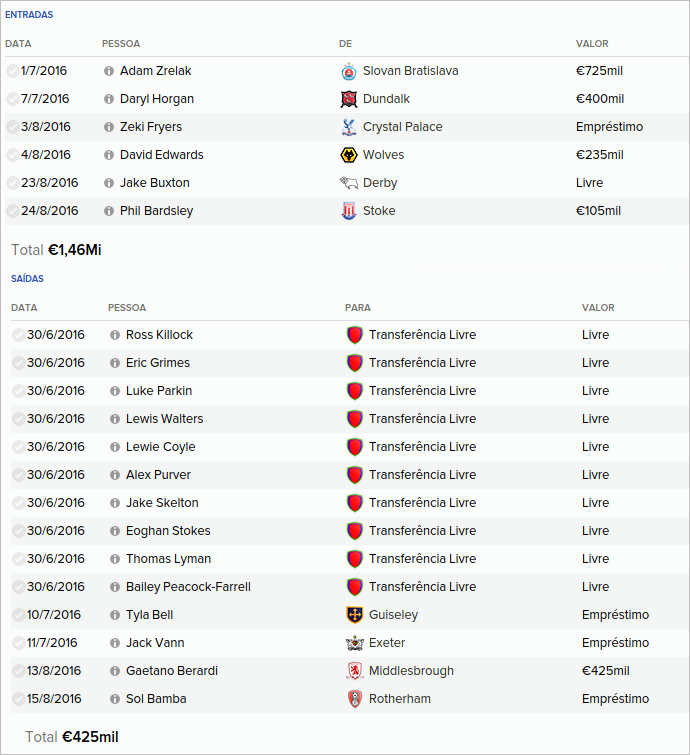Sort outgoing transfers by PARA column
The width and height of the screenshot is (690, 755).
pyautogui.click(x=357, y=308)
